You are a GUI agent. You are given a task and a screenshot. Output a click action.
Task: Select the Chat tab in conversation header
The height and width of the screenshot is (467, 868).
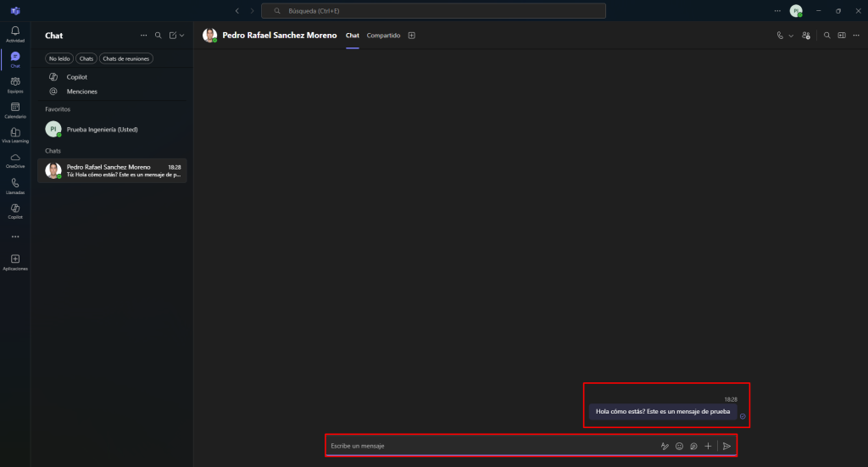pos(353,36)
